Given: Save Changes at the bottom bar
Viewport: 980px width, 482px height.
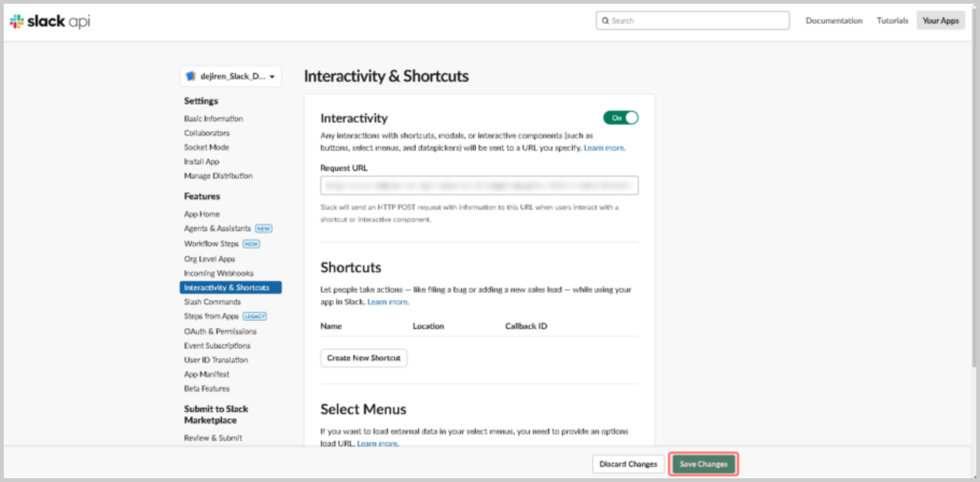Looking at the screenshot, I should coord(704,464).
